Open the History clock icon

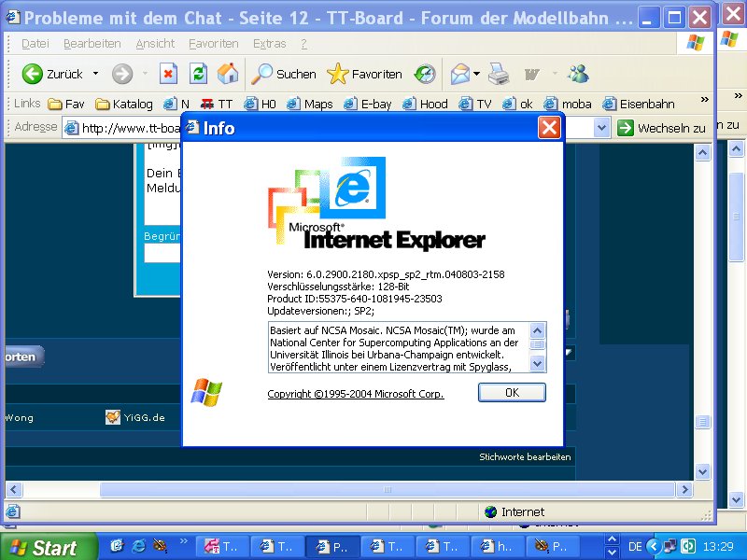[425, 74]
